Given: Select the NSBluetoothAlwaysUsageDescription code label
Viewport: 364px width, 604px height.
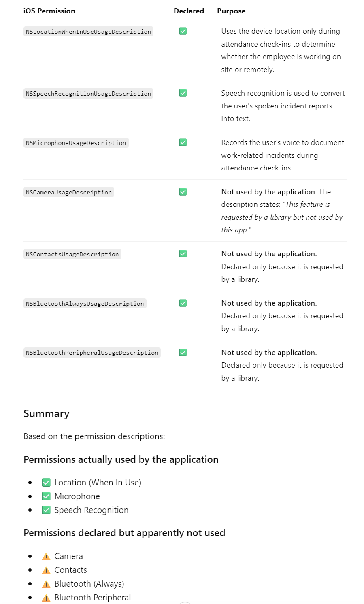Looking at the screenshot, I should (x=85, y=304).
